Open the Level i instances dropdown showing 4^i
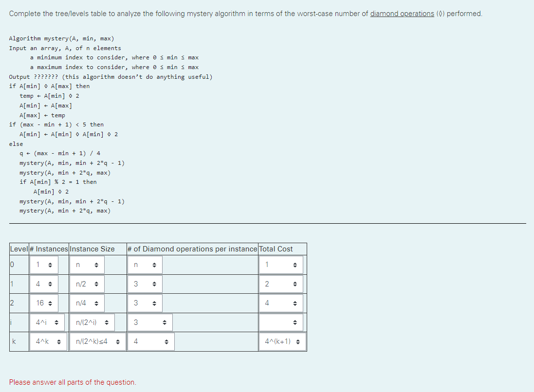This screenshot has height=392, width=534. tap(48, 322)
